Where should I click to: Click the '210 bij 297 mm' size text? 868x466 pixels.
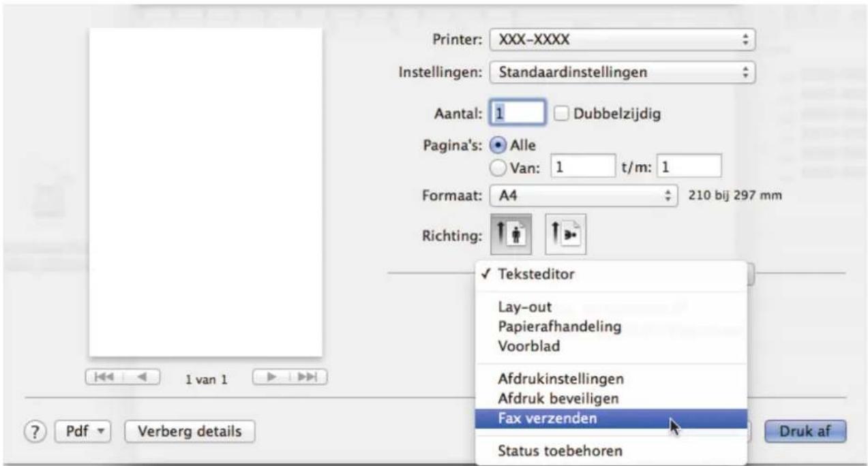[x=734, y=195]
